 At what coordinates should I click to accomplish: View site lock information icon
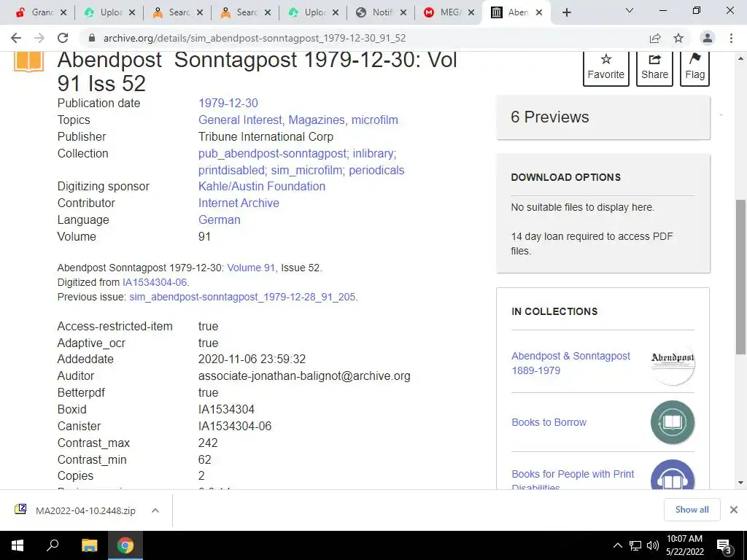pos(92,38)
